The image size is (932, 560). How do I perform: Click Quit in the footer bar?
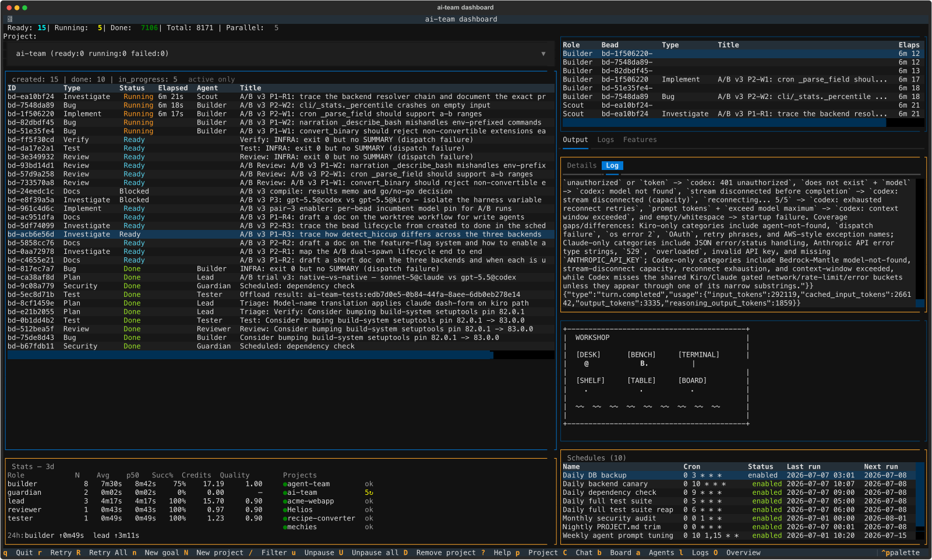pyautogui.click(x=24, y=553)
